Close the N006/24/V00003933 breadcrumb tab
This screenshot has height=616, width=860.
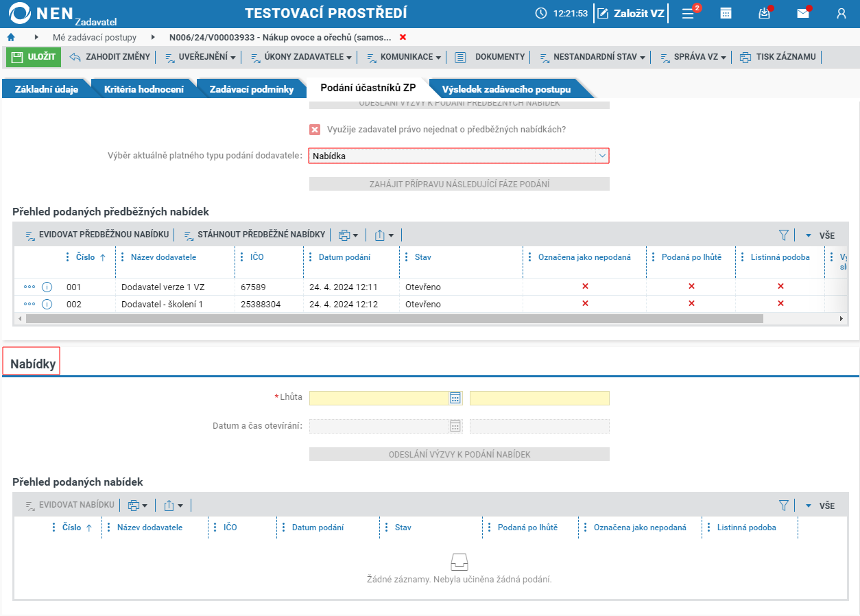403,37
